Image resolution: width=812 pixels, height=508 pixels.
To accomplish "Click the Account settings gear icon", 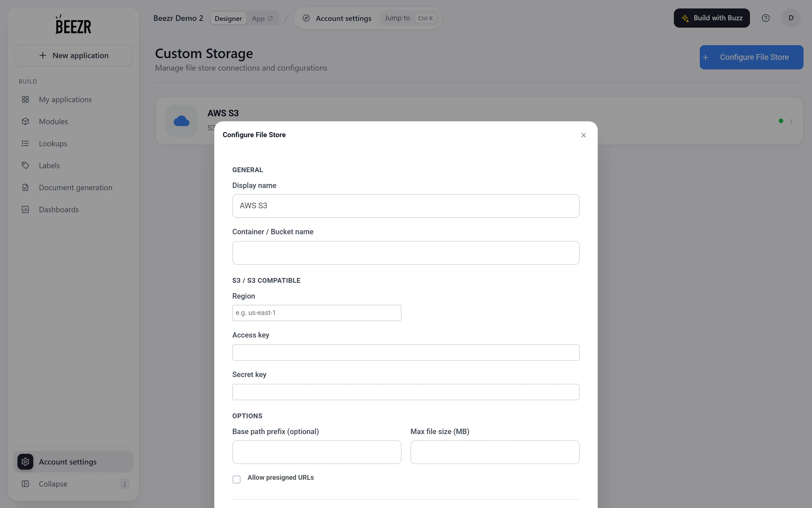I will [x=25, y=462].
